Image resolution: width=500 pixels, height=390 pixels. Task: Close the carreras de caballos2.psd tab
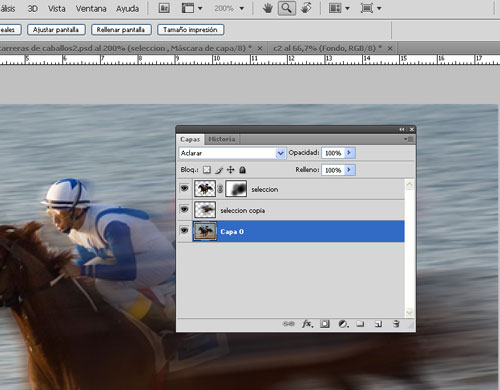pyautogui.click(x=260, y=49)
